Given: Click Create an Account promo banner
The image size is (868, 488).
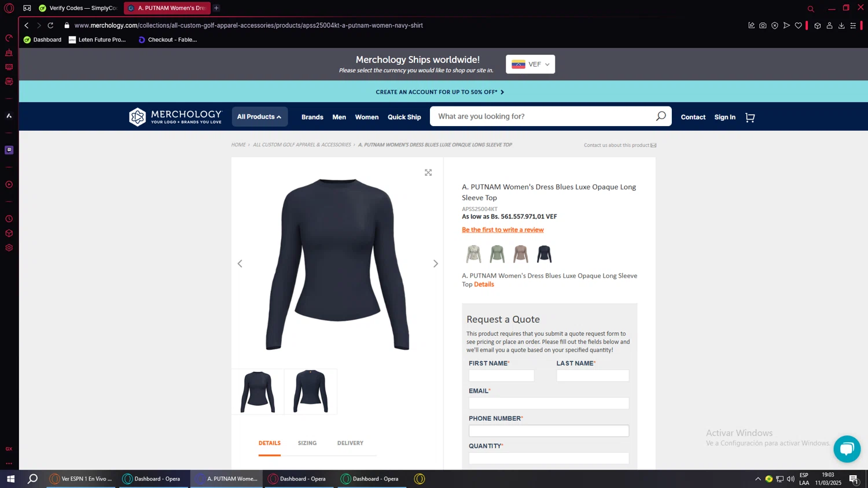Looking at the screenshot, I should (x=440, y=92).
